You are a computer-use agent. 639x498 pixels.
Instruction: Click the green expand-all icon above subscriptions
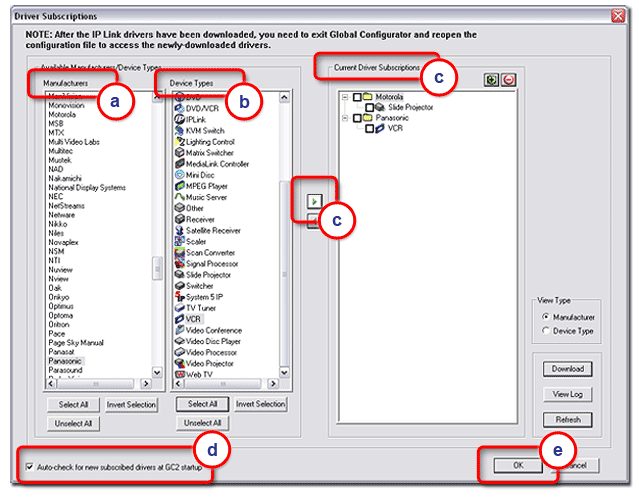492,79
